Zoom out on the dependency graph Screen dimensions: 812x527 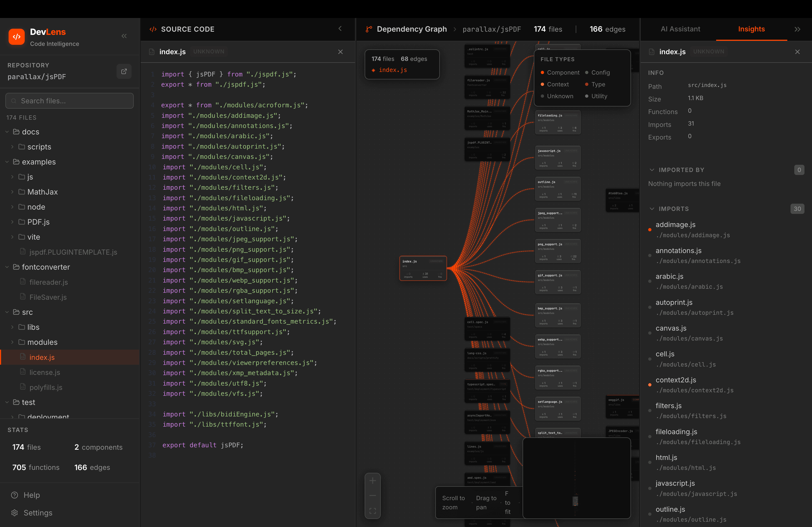(x=372, y=496)
